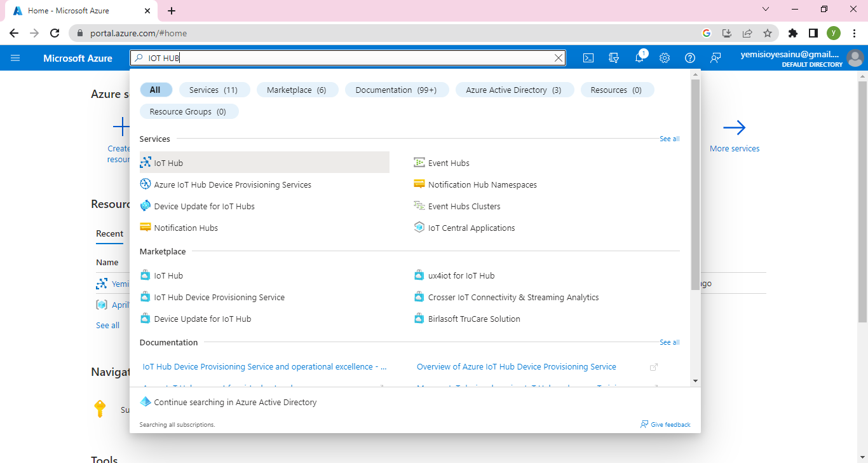
Task: Open the notifications bell
Action: click(x=639, y=58)
